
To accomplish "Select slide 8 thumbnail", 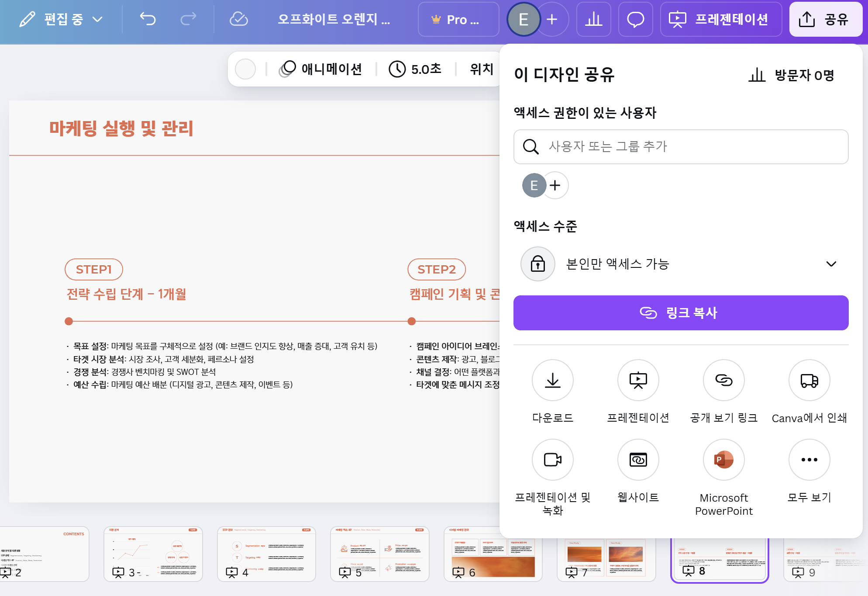I will coord(720,560).
